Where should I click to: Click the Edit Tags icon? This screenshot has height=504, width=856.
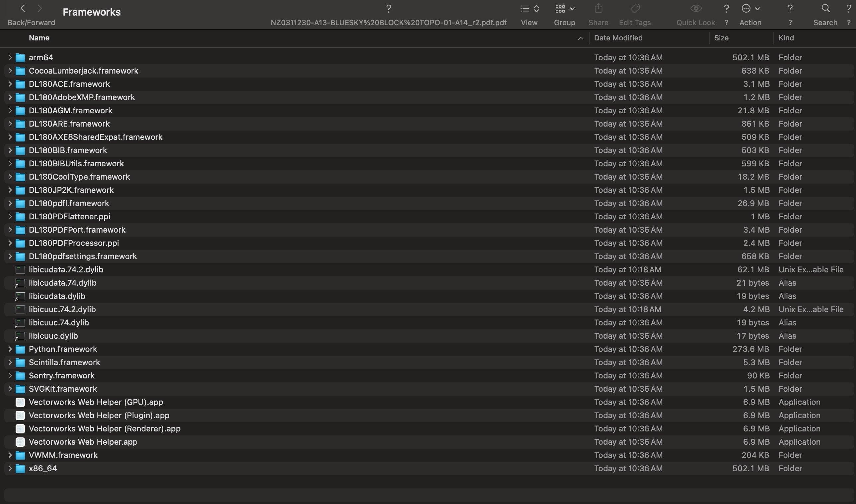pos(635,9)
